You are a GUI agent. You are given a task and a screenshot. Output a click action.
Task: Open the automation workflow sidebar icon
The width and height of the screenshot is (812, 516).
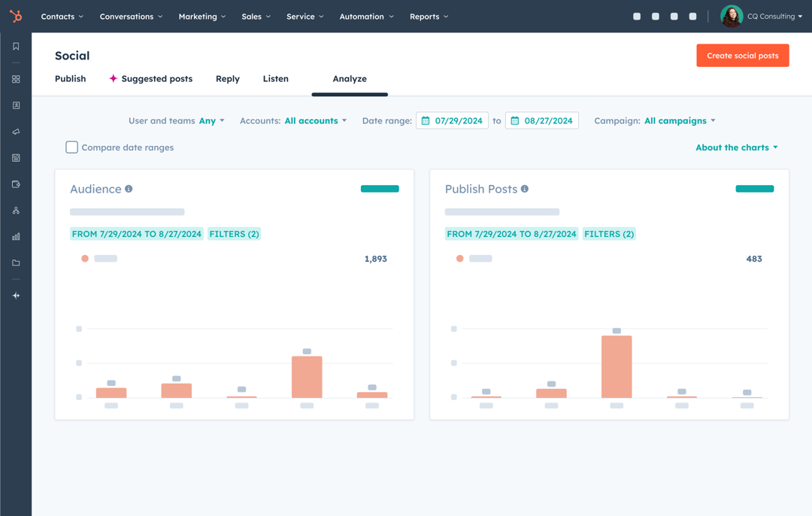pos(16,211)
